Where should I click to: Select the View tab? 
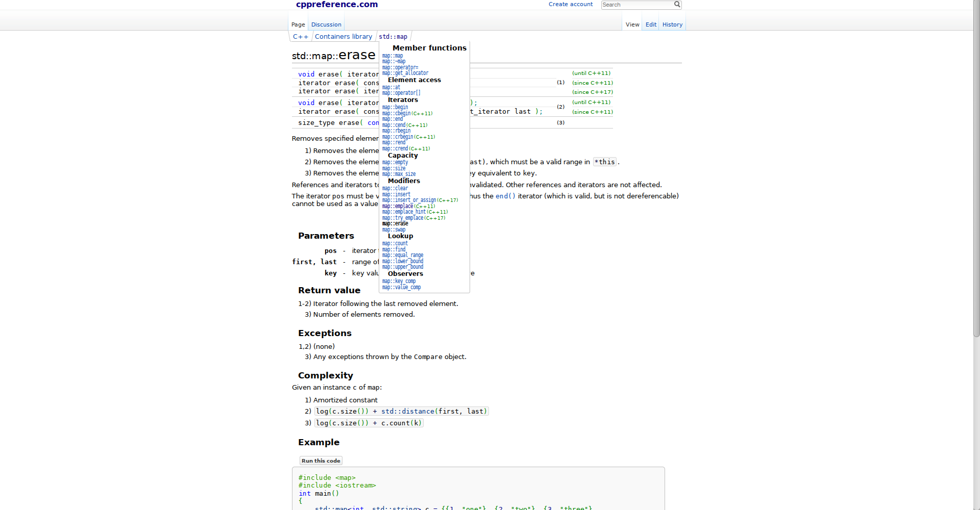click(x=632, y=24)
